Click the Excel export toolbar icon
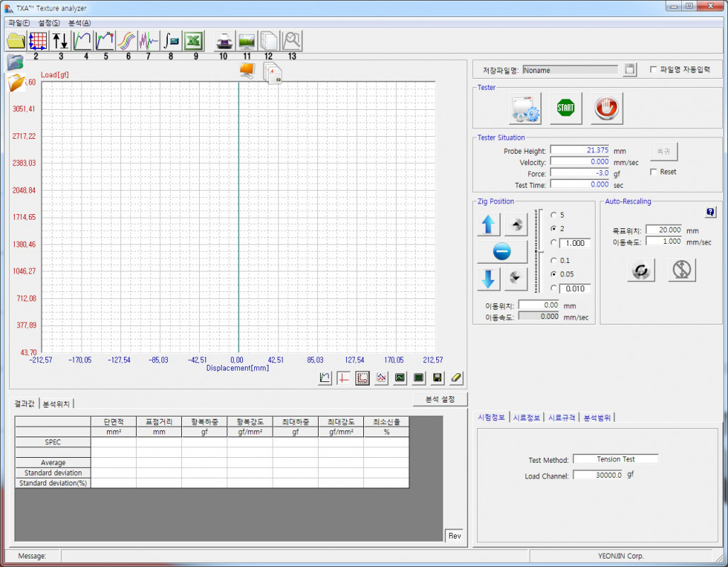Viewport: 728px width, 567px height. point(193,40)
